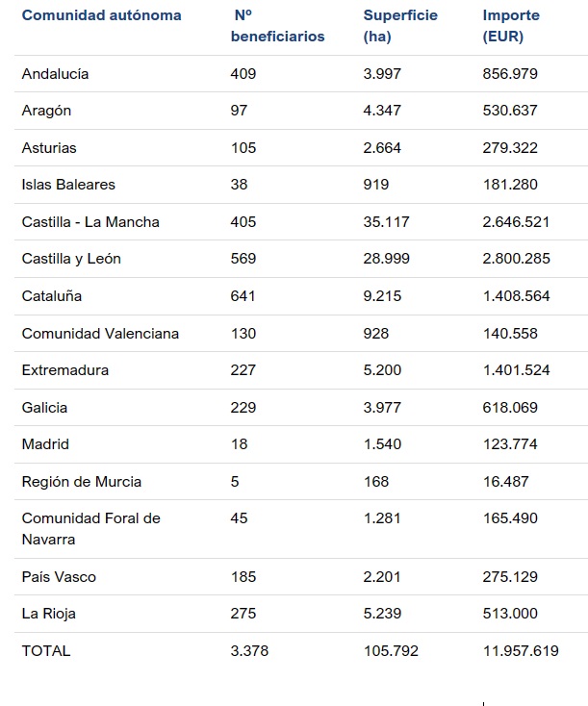Screen dimensions: 588x706
Task: Click the Nº beneficiarios column header
Action: tap(278, 27)
